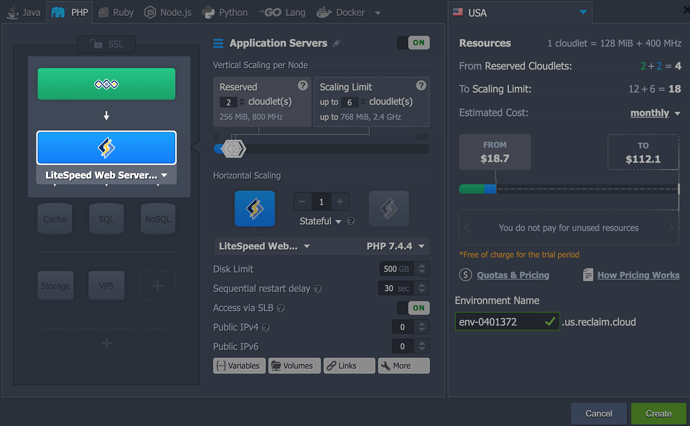This screenshot has height=426, width=690.
Task: Edit the Application Servers layer name pencil
Action: (x=336, y=43)
